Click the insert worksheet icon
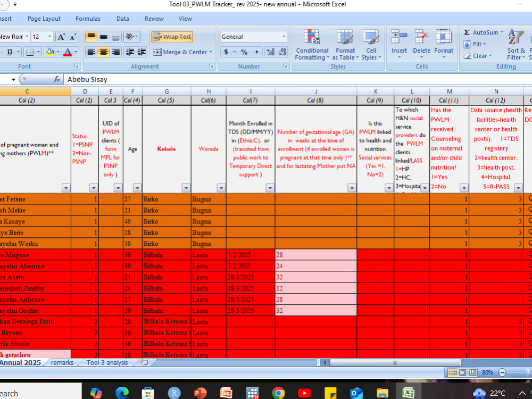Image resolution: width=532 pixels, height=399 pixels. [x=144, y=363]
